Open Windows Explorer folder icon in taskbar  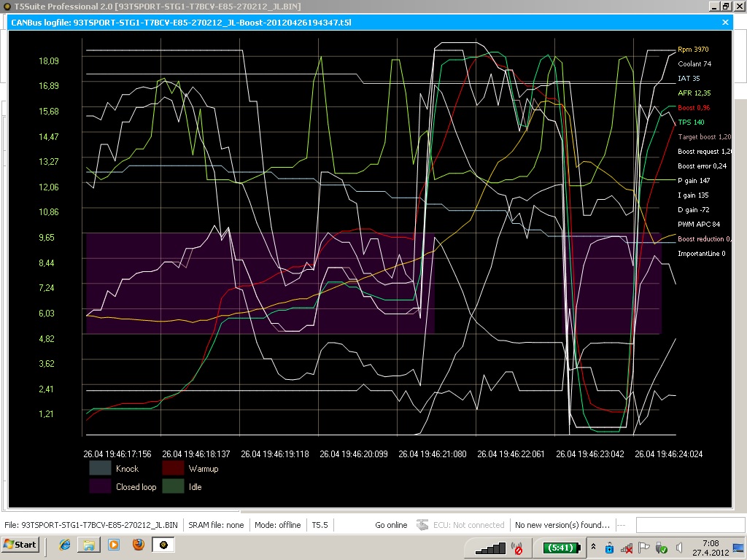click(88, 545)
